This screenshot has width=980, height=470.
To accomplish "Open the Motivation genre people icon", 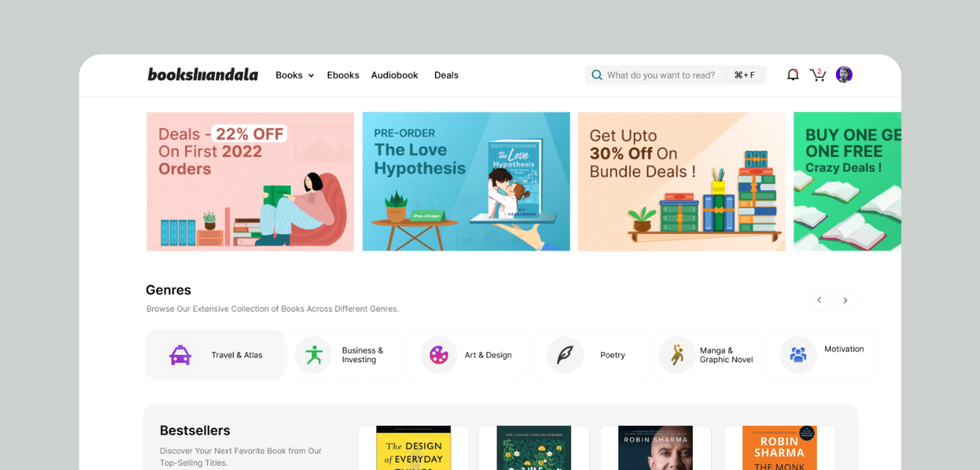I will 798,355.
